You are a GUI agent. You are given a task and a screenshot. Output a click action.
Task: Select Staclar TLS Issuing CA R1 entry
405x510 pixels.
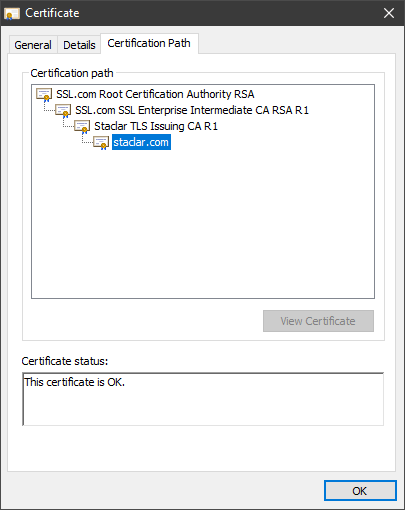tap(156, 126)
